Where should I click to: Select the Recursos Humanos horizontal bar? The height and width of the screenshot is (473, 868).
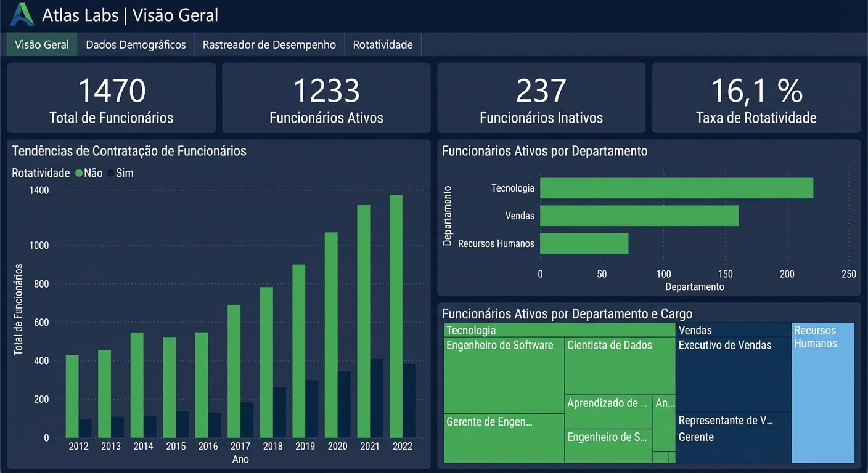[584, 243]
